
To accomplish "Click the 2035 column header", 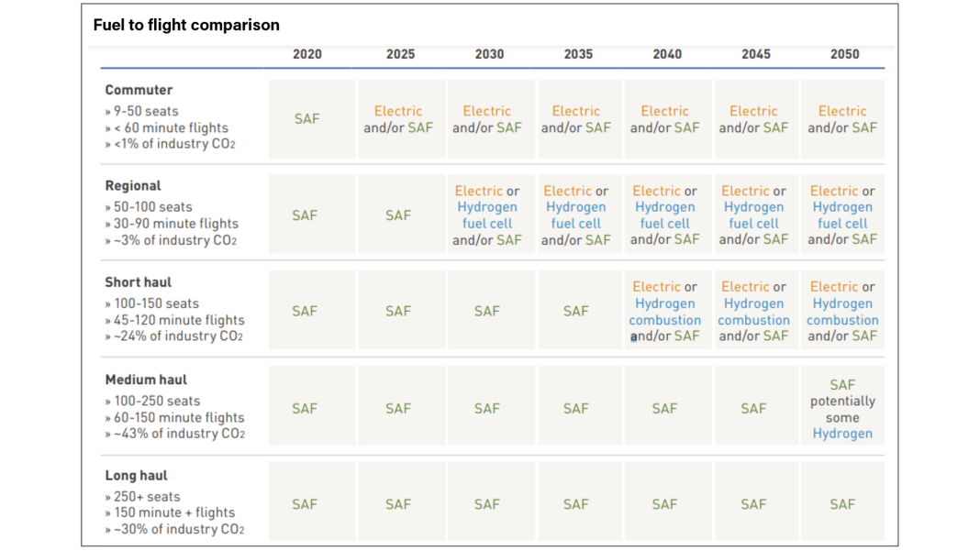I will [578, 54].
